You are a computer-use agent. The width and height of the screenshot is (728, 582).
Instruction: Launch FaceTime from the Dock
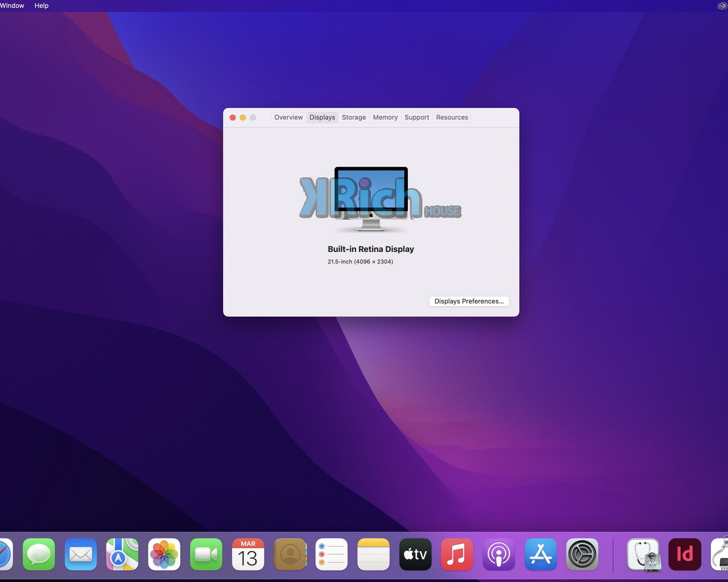[206, 554]
